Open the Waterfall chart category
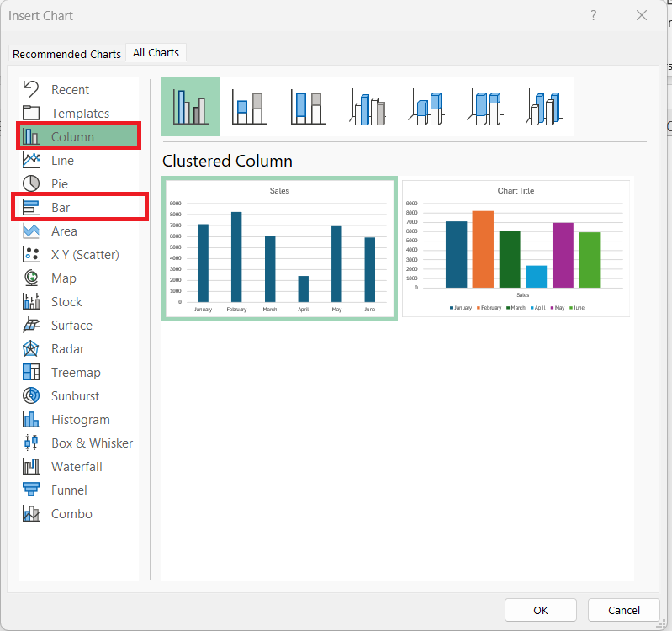 79,467
